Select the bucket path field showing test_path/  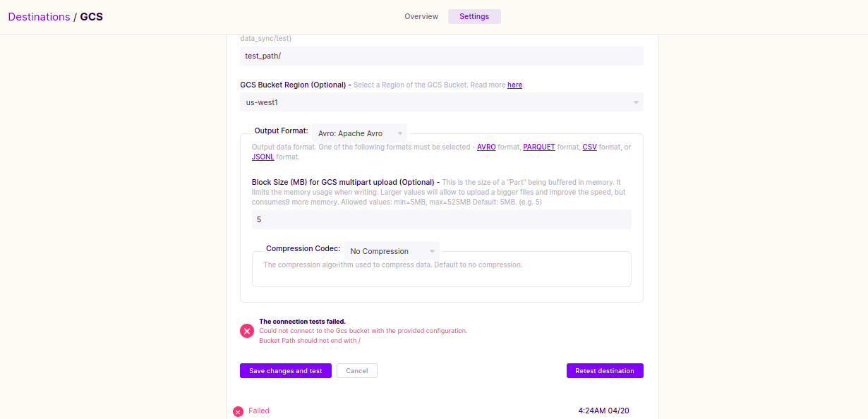point(441,56)
